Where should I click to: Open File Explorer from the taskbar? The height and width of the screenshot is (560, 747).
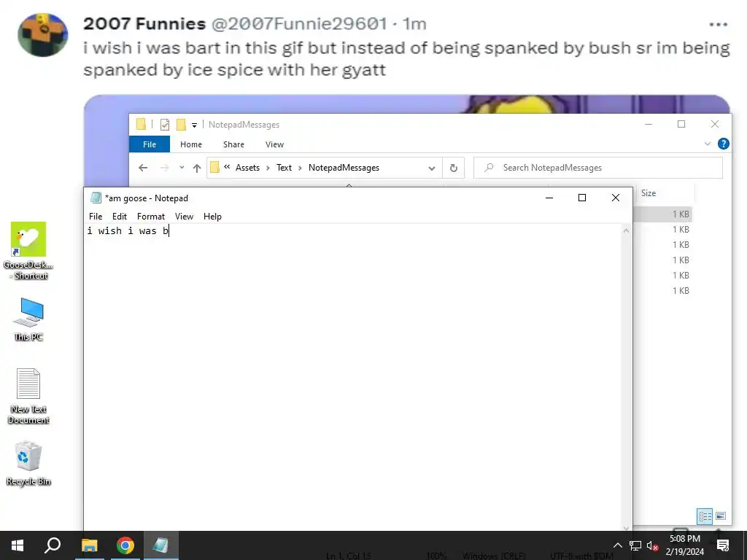89,545
